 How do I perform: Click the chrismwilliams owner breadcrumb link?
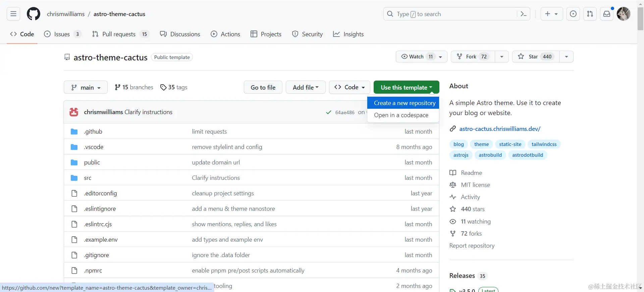click(x=66, y=14)
